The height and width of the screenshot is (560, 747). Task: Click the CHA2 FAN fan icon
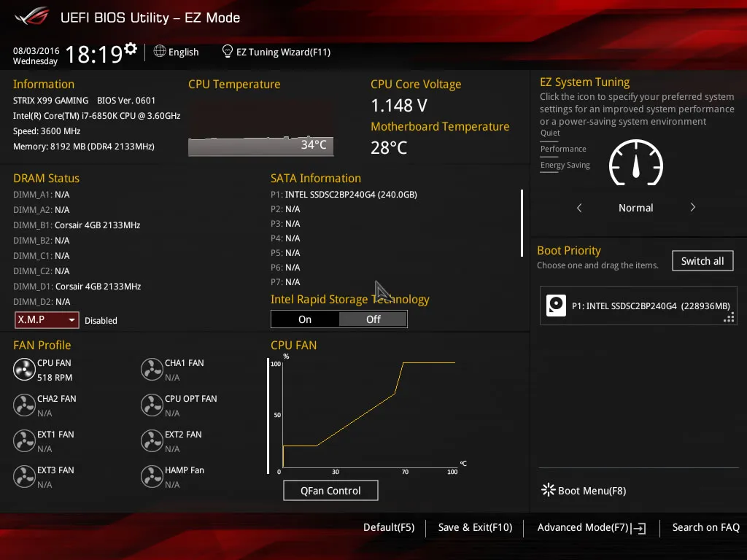pyautogui.click(x=24, y=405)
